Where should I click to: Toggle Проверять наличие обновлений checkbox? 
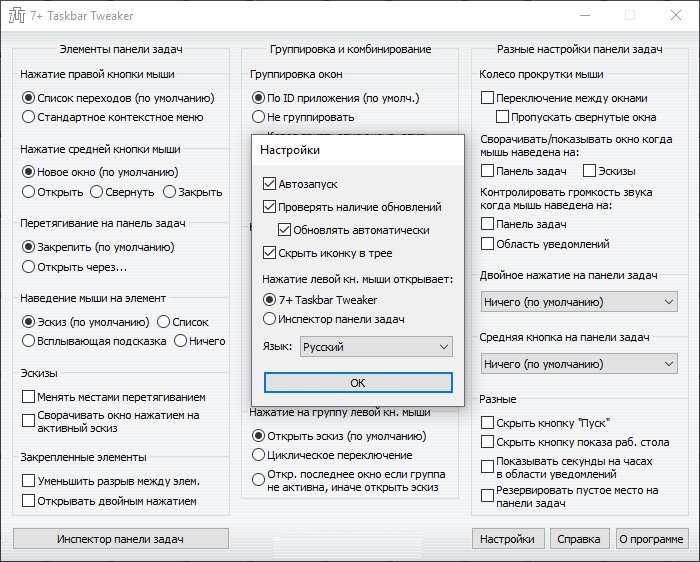click(x=269, y=207)
